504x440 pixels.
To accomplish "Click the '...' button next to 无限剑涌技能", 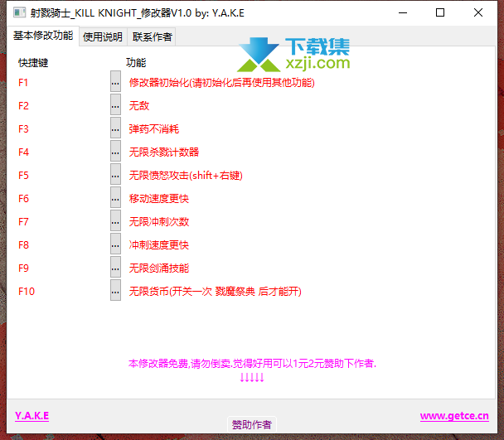I will [x=115, y=267].
